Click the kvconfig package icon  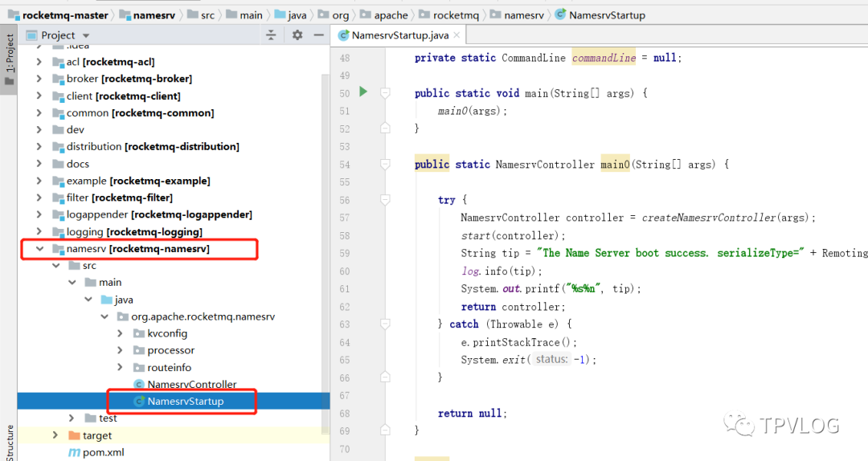point(139,333)
